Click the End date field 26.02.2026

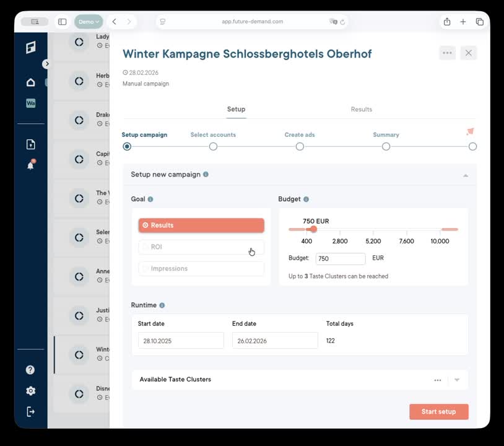(275, 341)
